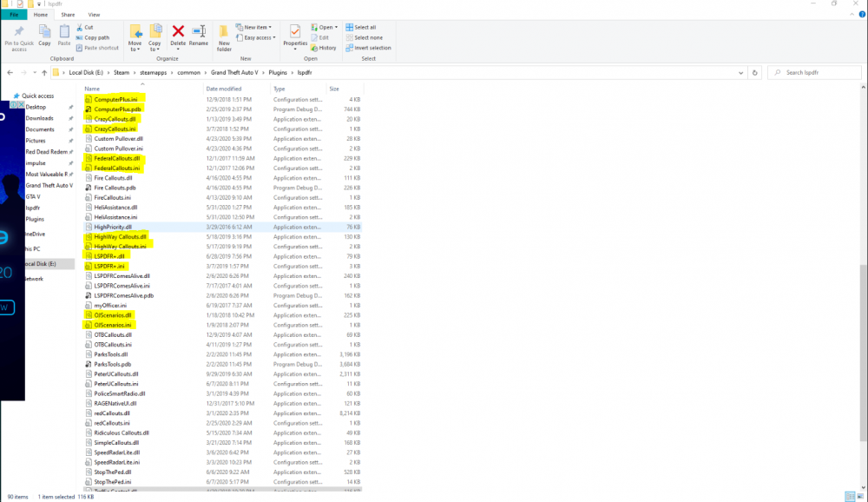Open Downloads in the Quick access pane
The height and width of the screenshot is (502, 868).
39,118
